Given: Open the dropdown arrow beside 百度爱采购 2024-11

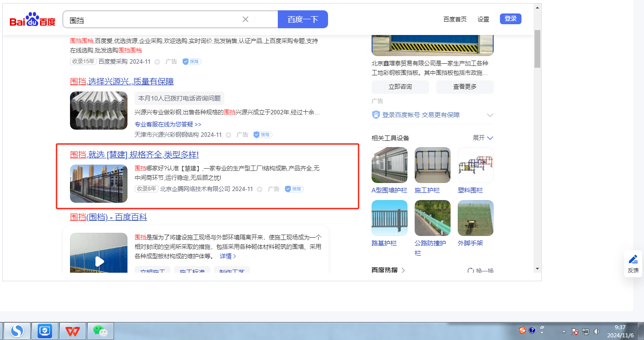Looking at the screenshot, I should (157, 62).
